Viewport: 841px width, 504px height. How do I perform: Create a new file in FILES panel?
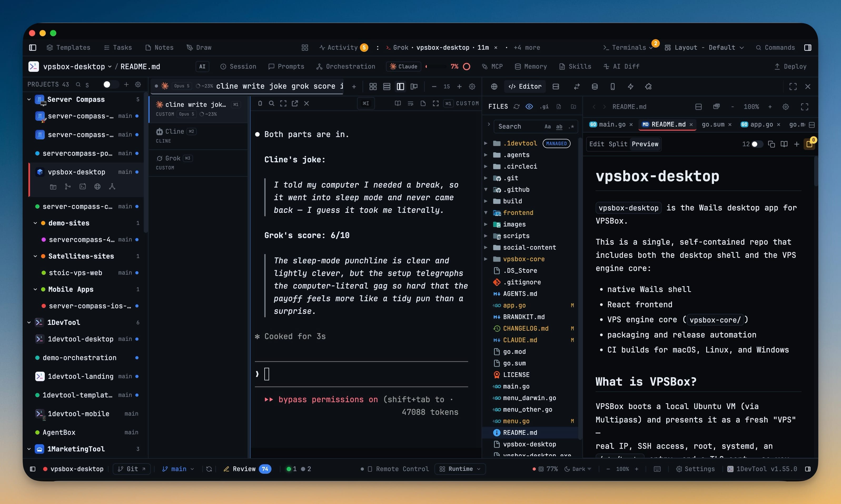point(558,107)
